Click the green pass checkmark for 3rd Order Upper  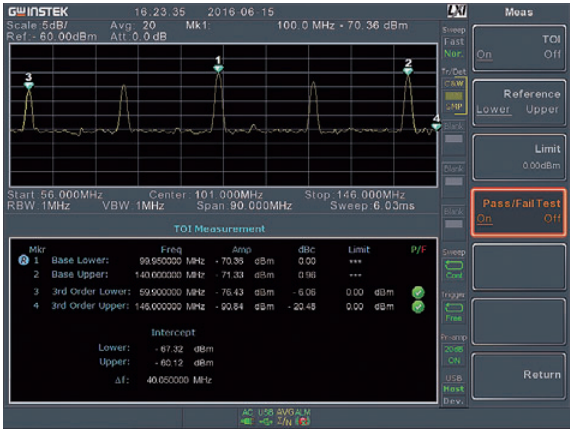(x=418, y=307)
